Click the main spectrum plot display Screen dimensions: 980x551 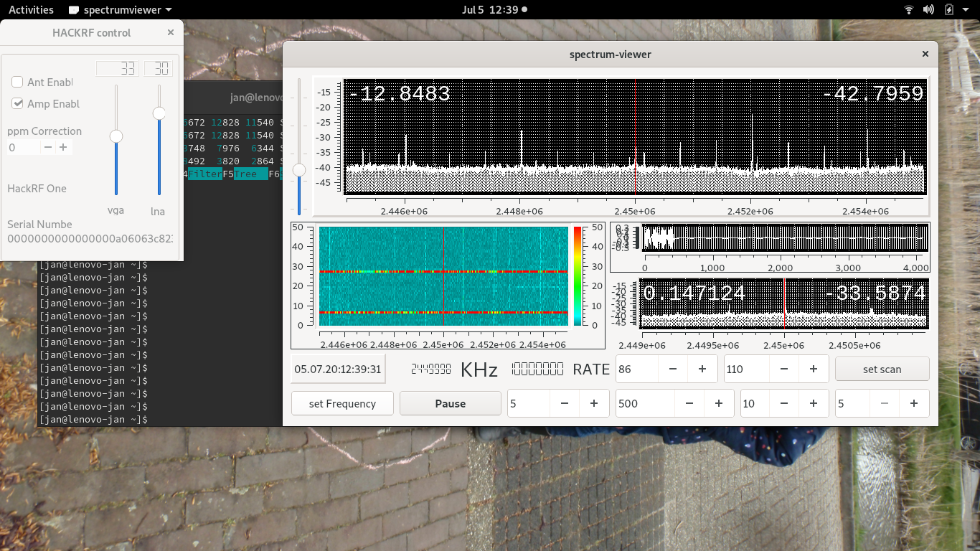click(635, 136)
